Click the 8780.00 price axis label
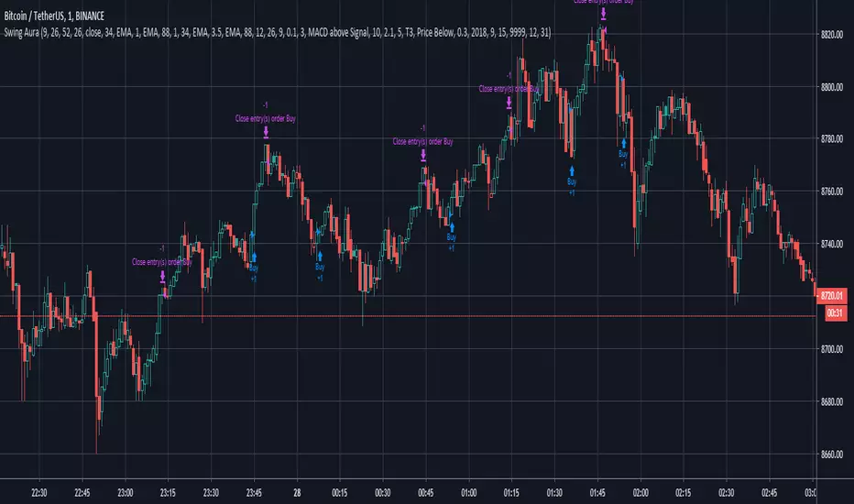 point(832,139)
